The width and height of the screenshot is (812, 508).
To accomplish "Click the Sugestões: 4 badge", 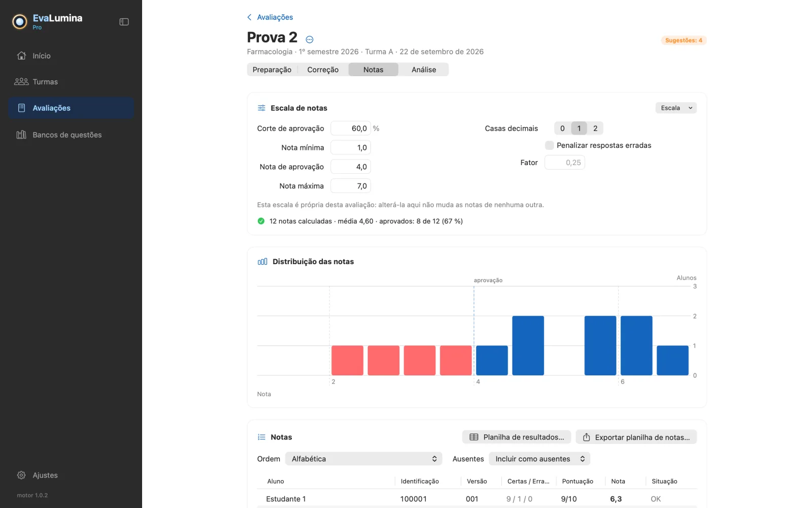I will coord(684,40).
